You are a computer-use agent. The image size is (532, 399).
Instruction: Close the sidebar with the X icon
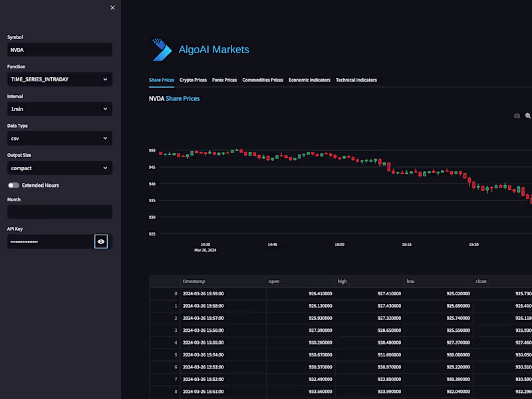pos(112,8)
